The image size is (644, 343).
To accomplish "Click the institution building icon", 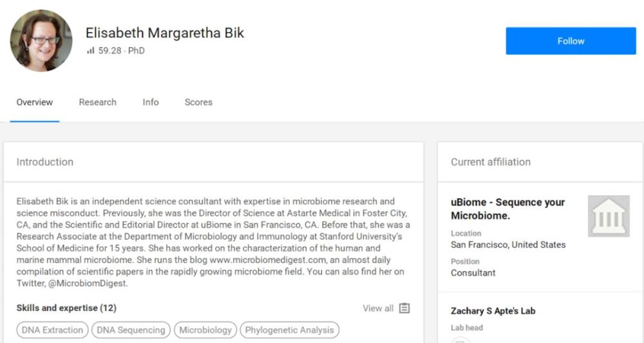I will pyautogui.click(x=609, y=216).
